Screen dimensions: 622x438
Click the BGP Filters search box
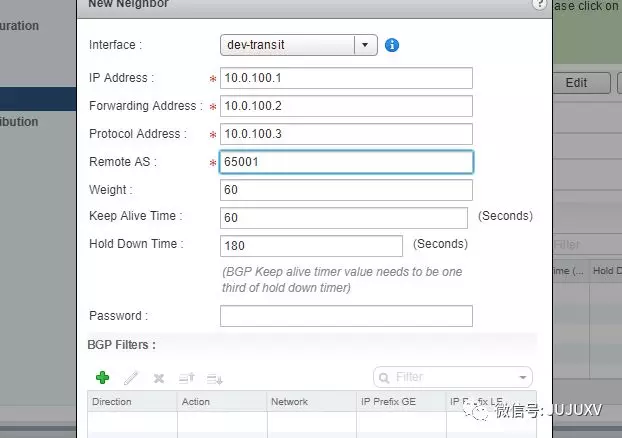[x=453, y=377]
